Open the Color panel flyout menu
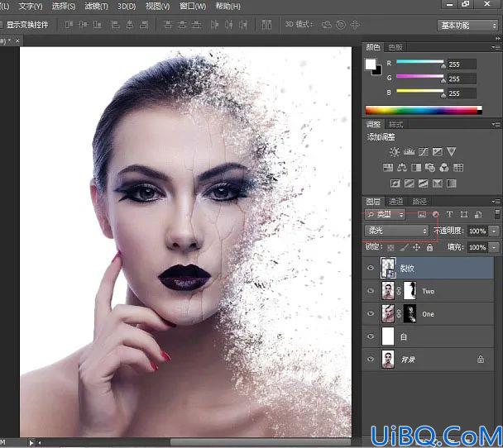The image size is (503, 448). tap(496, 47)
